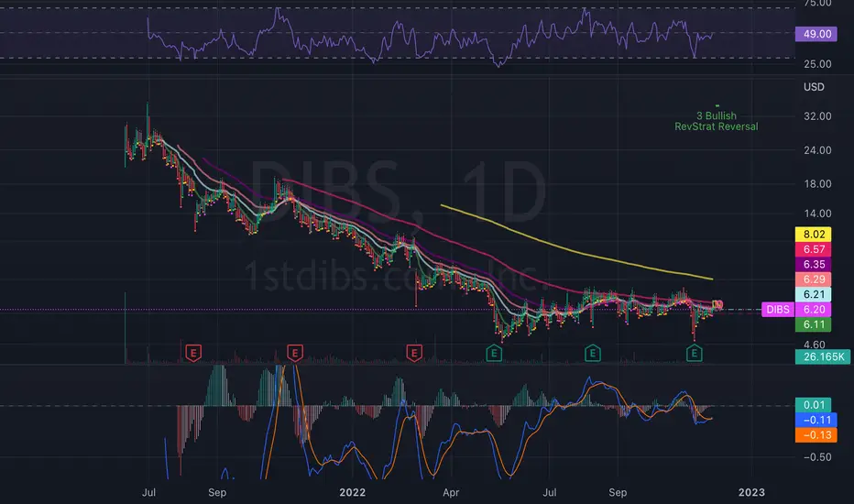
Task: Click the orange -0.13 signal line label
Action: (x=816, y=434)
